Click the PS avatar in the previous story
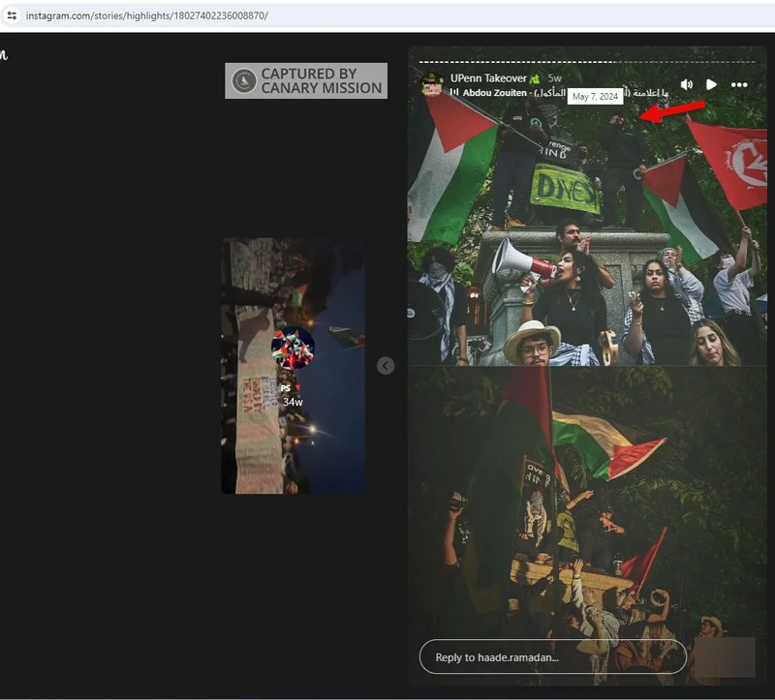This screenshot has height=700, width=775. tap(293, 348)
